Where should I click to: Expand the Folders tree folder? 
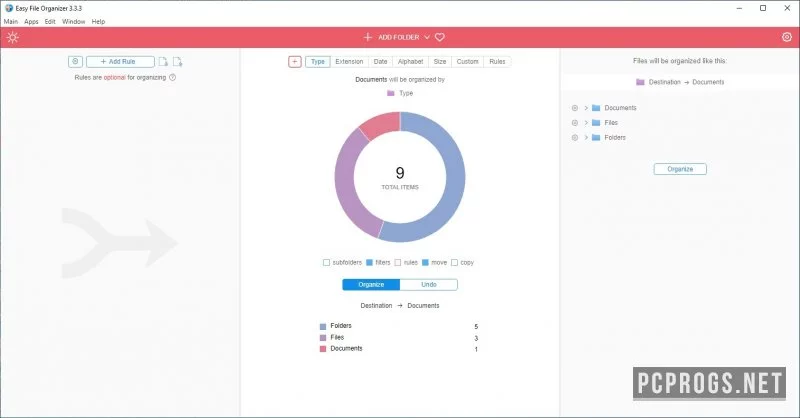[586, 138]
